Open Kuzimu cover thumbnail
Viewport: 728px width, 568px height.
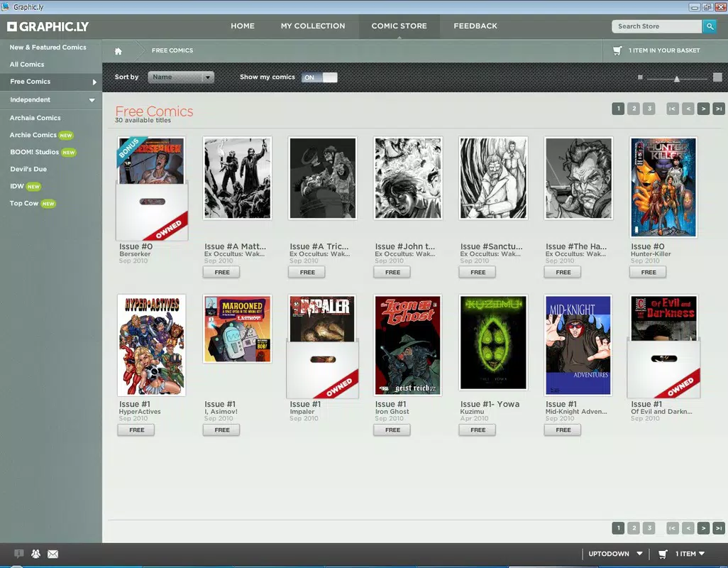coord(493,343)
